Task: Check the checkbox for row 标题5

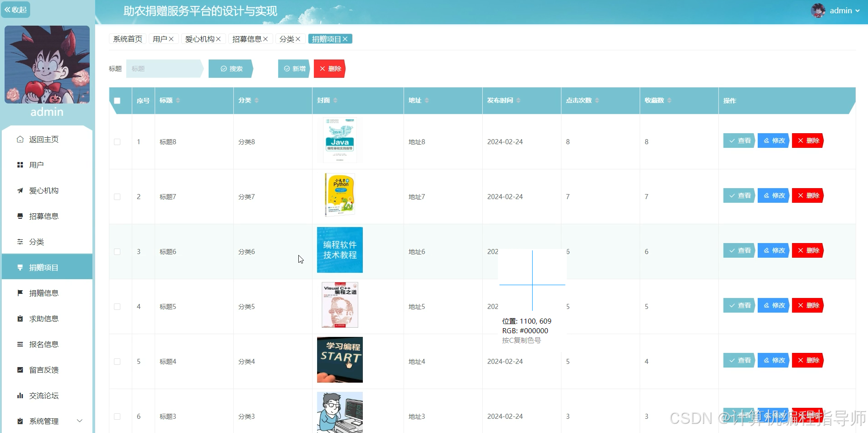Action: point(117,307)
